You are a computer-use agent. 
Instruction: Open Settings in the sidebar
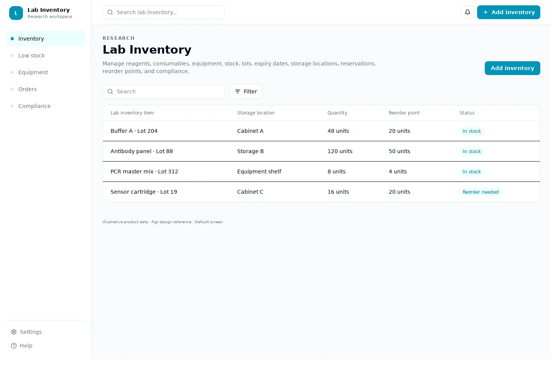(46, 332)
